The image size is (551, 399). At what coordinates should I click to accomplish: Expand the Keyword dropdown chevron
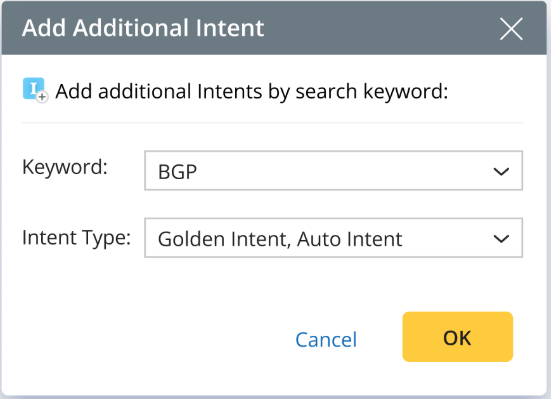coord(501,172)
